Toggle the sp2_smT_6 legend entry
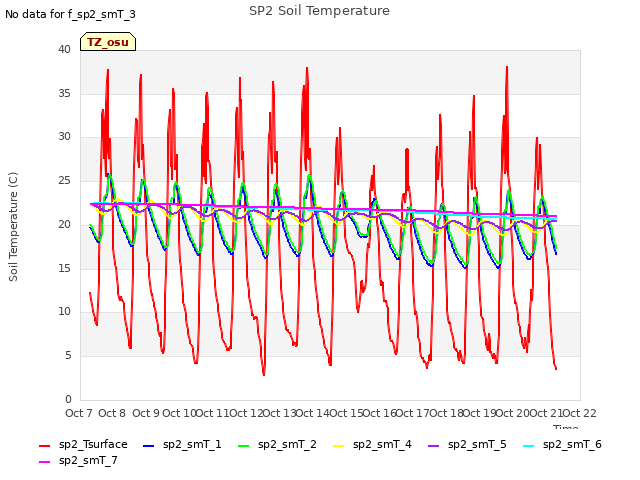This screenshot has height=480, width=640. tap(562, 444)
